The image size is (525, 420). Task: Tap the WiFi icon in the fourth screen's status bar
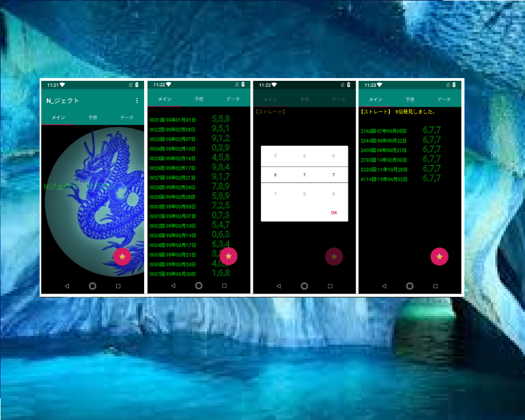(x=379, y=85)
